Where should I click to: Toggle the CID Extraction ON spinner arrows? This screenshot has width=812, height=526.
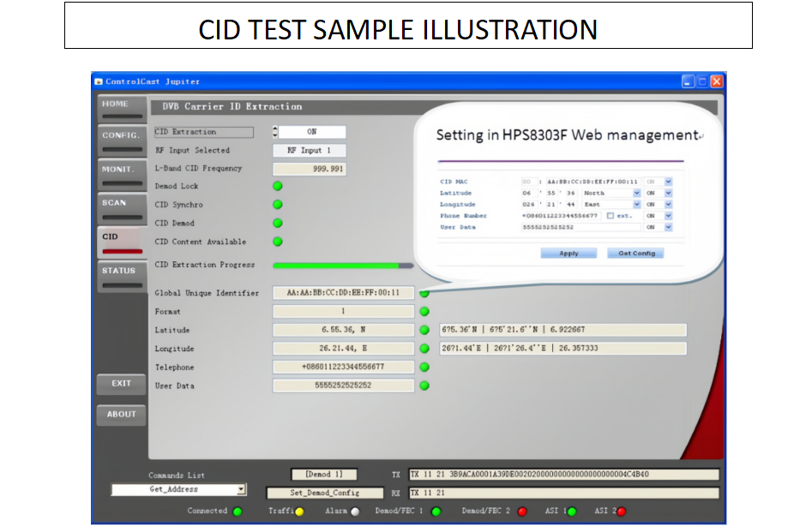click(x=275, y=132)
